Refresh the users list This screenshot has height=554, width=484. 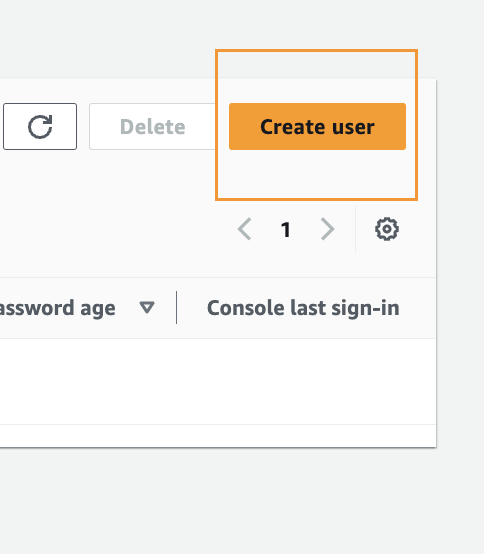[x=40, y=126]
